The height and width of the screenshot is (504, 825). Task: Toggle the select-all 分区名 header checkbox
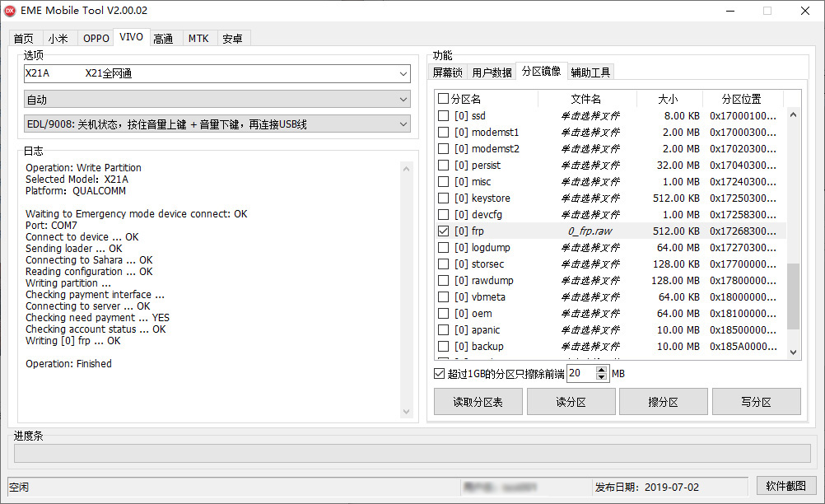(444, 99)
